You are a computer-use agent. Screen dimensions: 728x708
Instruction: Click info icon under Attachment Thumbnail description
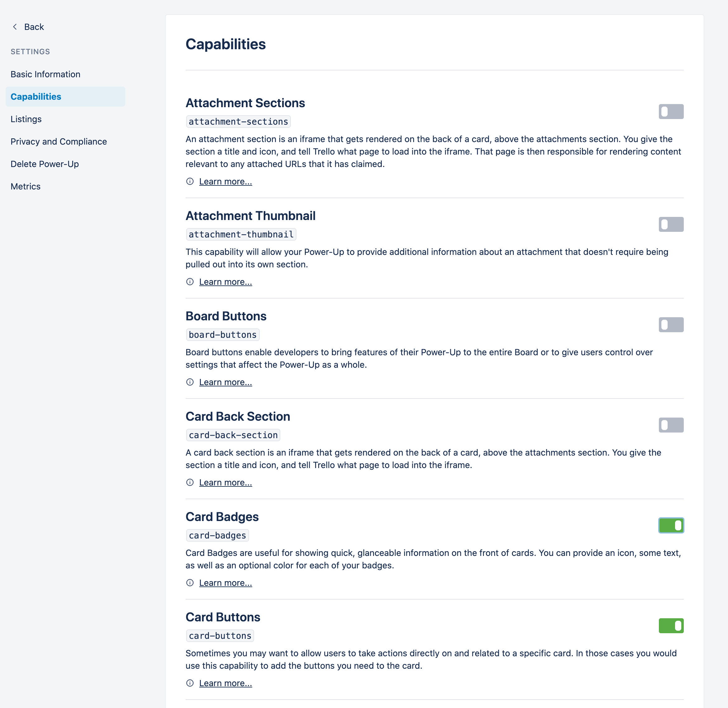click(x=190, y=282)
